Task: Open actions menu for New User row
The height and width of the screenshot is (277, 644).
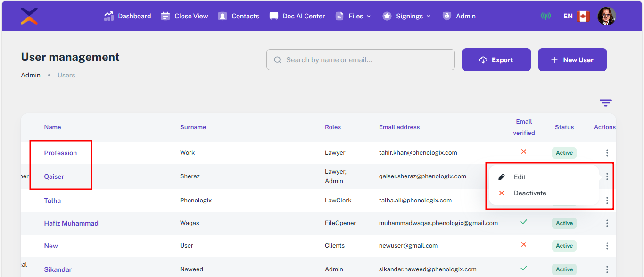Action: (x=607, y=246)
